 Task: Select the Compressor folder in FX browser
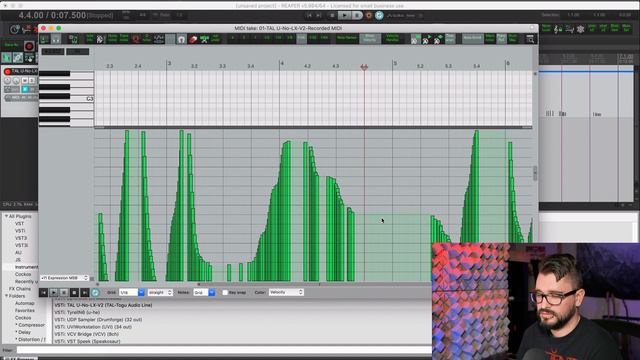31,325
